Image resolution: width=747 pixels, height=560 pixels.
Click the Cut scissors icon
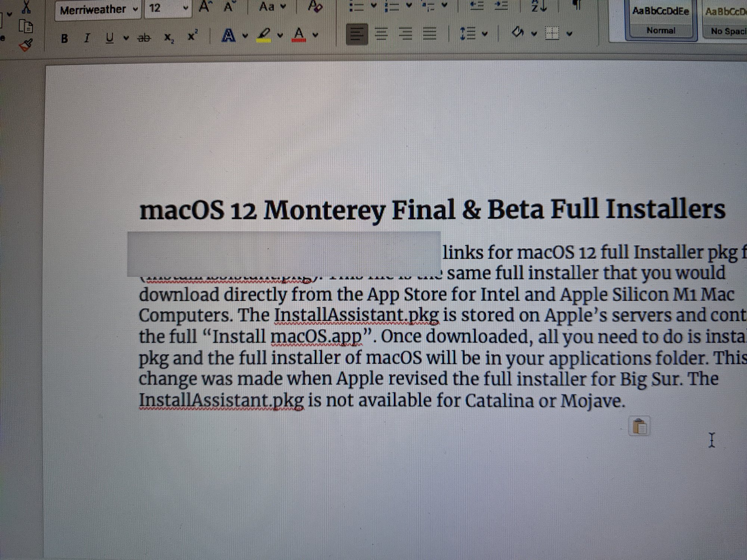coord(26,6)
